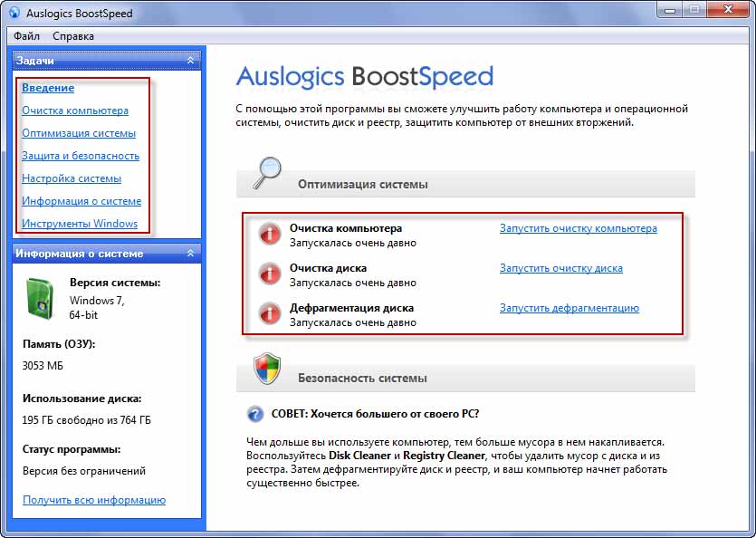Click the Использование диска label

click(x=82, y=399)
